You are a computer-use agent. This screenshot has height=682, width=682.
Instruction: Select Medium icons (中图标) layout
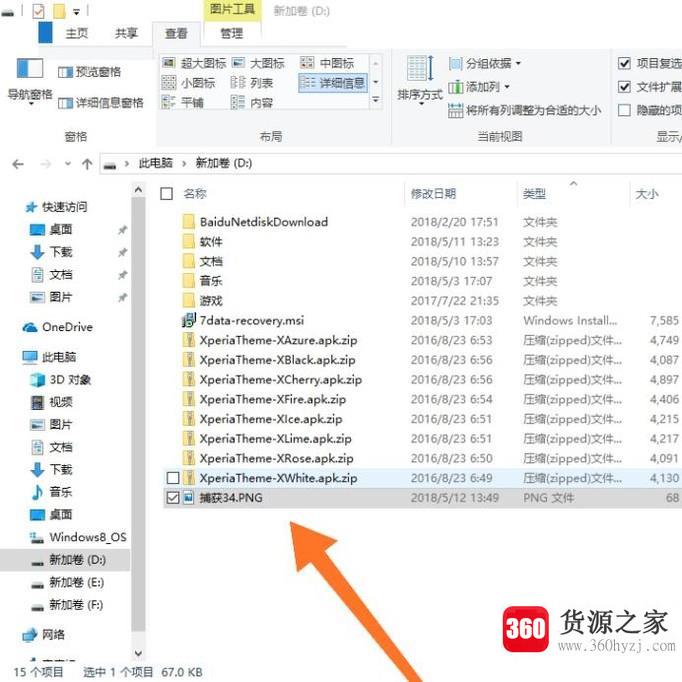pyautogui.click(x=328, y=64)
